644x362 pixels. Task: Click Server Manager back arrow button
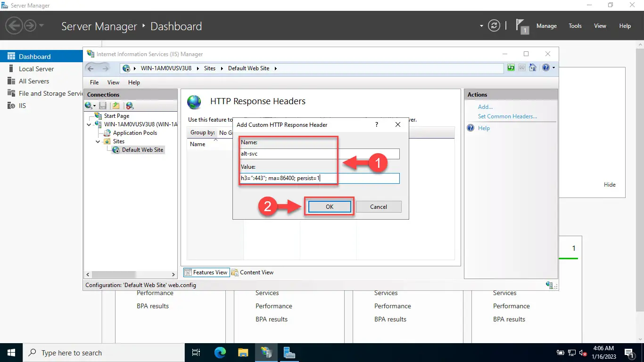pyautogui.click(x=15, y=25)
